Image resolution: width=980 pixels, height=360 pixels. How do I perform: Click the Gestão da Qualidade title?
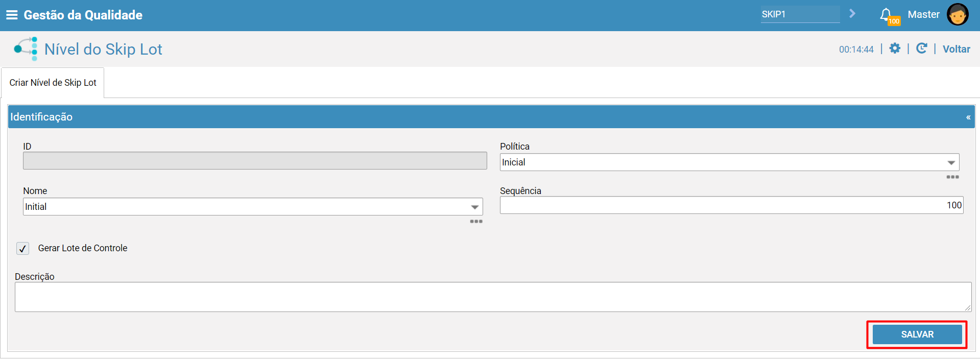[x=83, y=15]
